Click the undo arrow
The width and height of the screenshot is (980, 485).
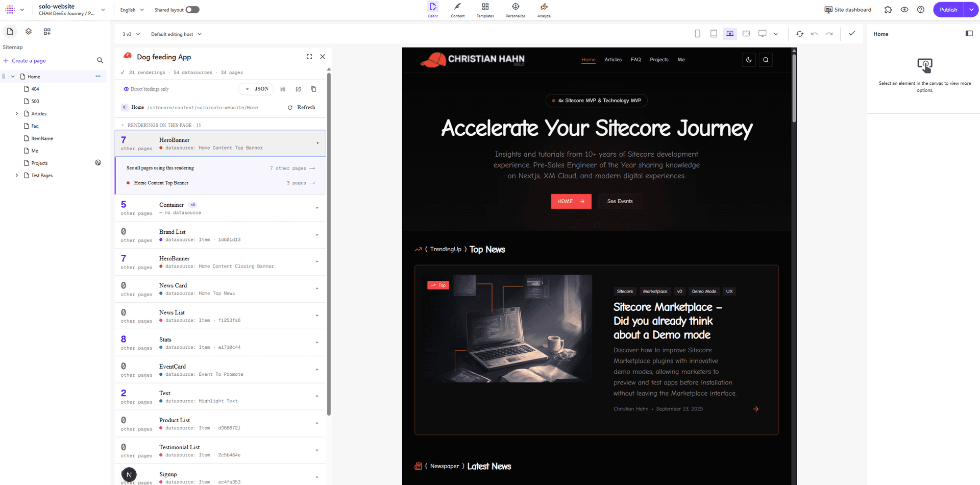[x=815, y=34]
